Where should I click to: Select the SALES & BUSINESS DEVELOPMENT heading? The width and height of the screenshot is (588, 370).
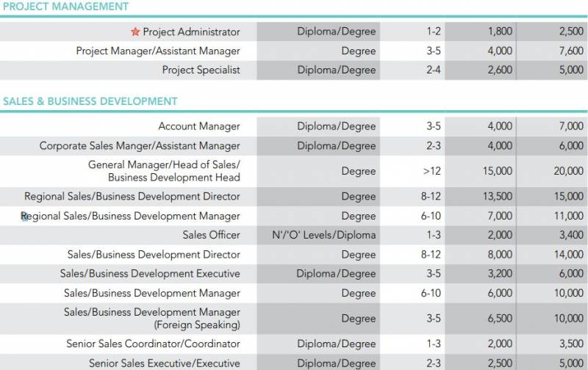(90, 101)
